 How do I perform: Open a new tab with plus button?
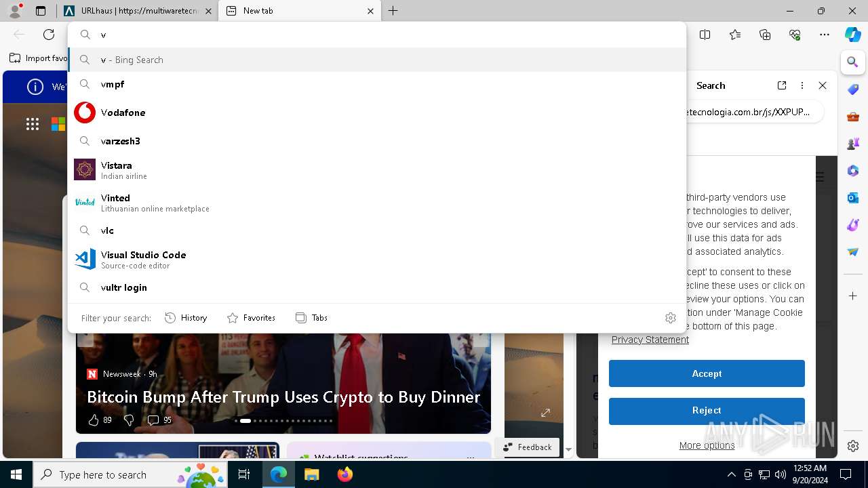click(x=393, y=11)
